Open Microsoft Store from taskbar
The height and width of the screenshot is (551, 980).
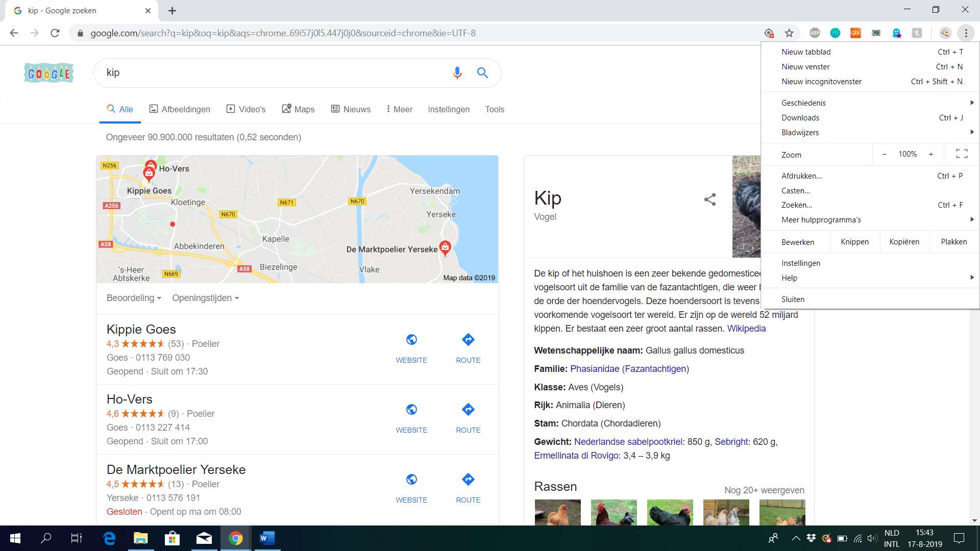tap(172, 538)
